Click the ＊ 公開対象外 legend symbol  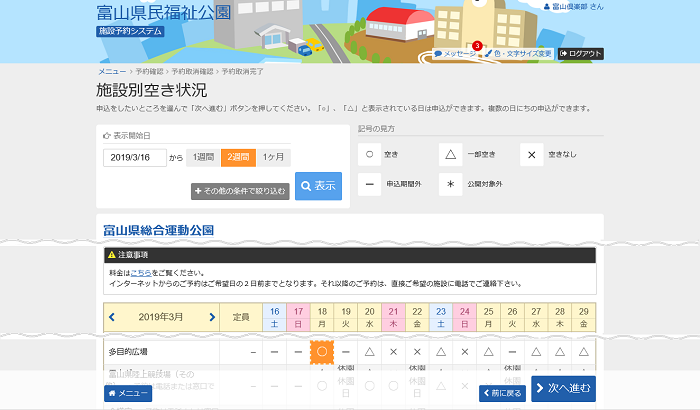[450, 184]
